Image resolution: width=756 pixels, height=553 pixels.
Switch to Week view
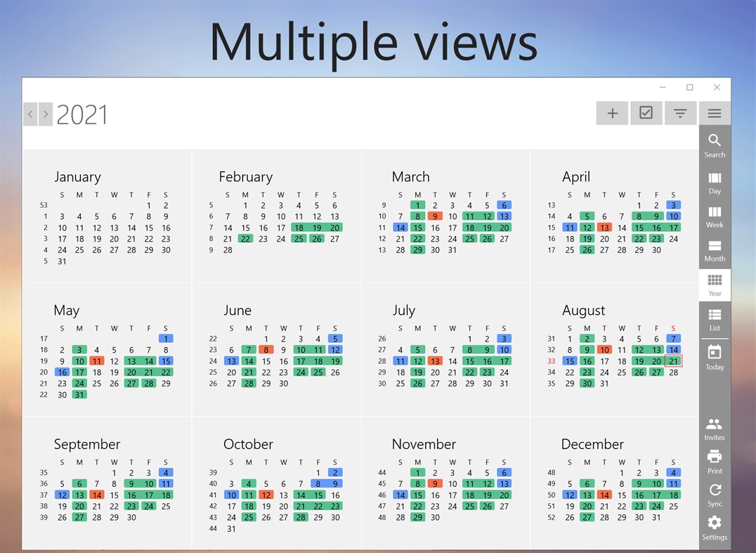click(715, 216)
